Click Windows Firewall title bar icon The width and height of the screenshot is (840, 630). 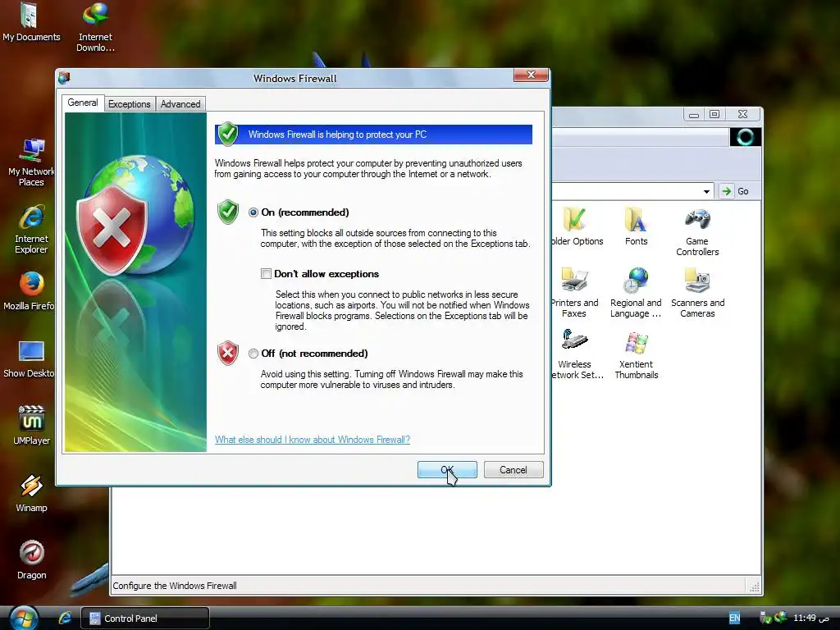click(64, 78)
